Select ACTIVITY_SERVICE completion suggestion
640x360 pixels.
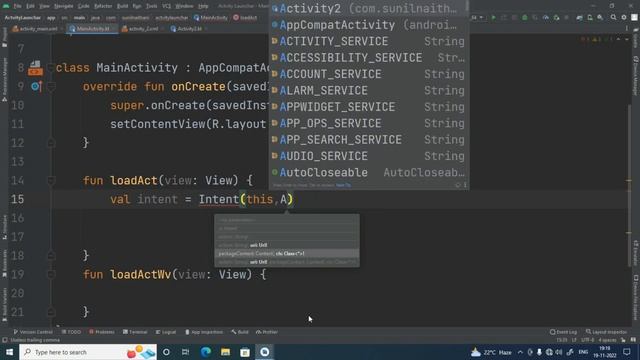pos(368,41)
